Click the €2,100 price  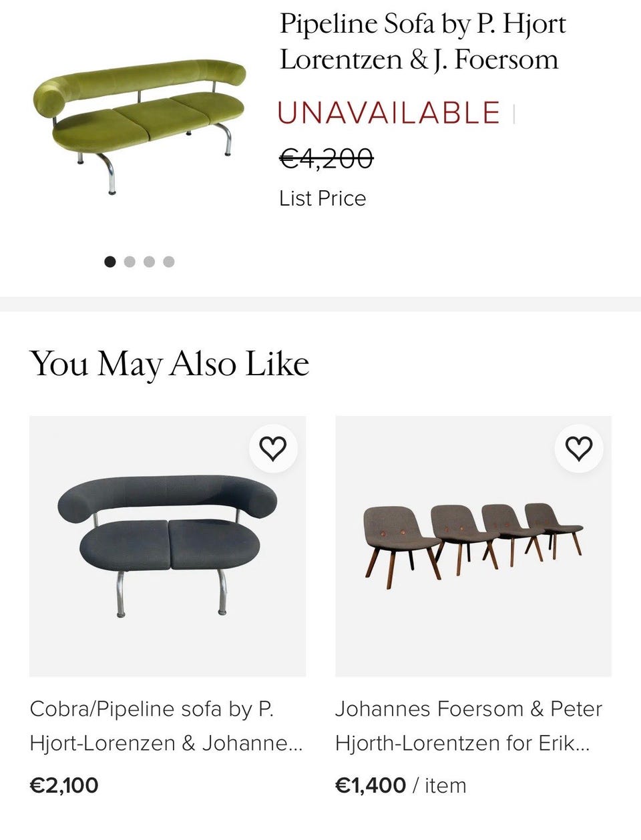[x=64, y=785]
